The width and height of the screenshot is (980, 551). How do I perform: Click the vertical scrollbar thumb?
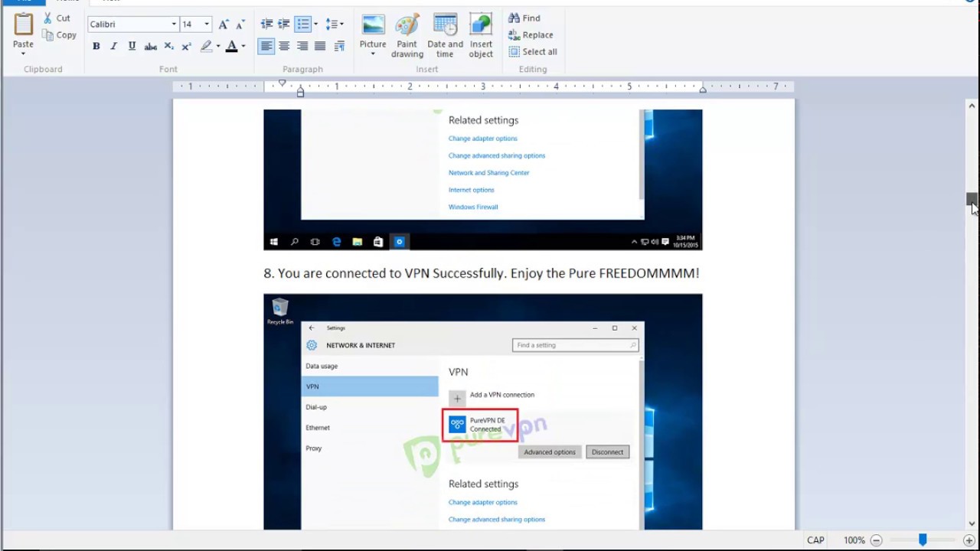click(972, 200)
